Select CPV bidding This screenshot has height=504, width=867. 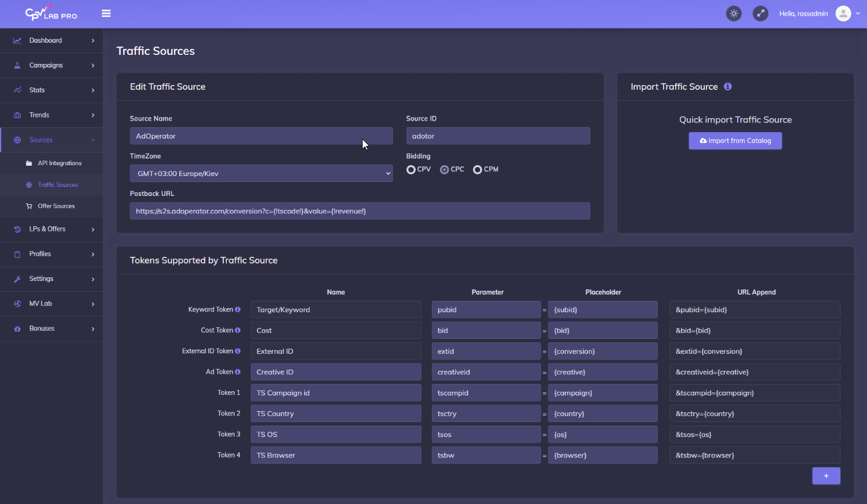[x=410, y=169]
